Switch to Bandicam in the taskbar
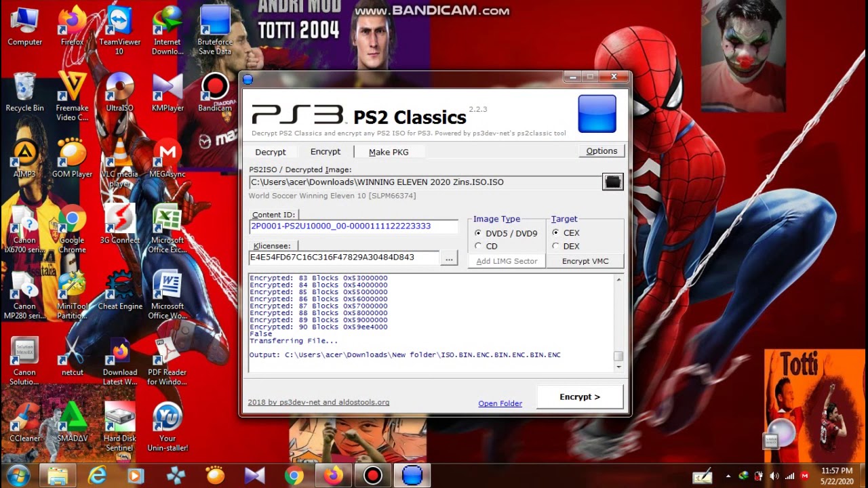The height and width of the screenshot is (488, 868). click(x=372, y=475)
